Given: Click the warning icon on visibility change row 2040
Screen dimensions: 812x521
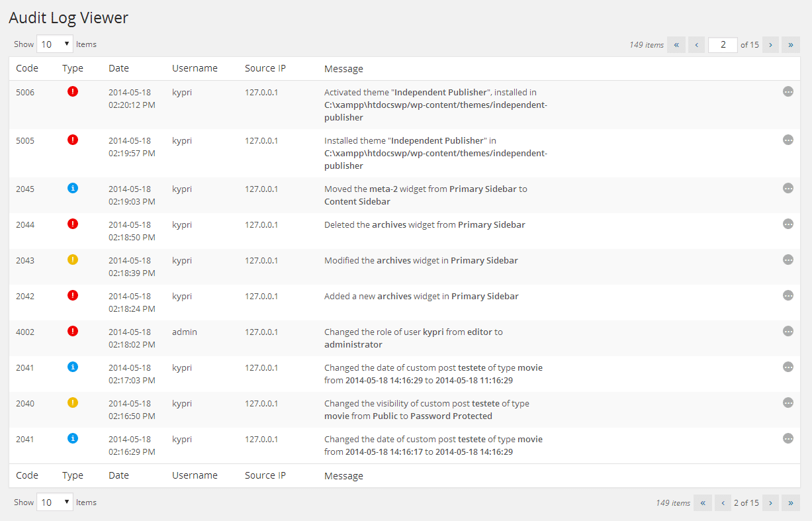Looking at the screenshot, I should click(73, 403).
